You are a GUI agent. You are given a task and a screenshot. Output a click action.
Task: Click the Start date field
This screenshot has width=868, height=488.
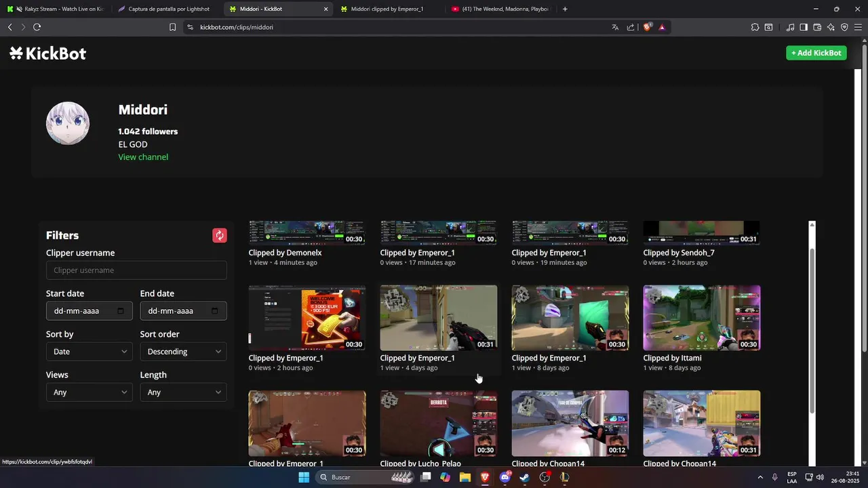pos(89,311)
